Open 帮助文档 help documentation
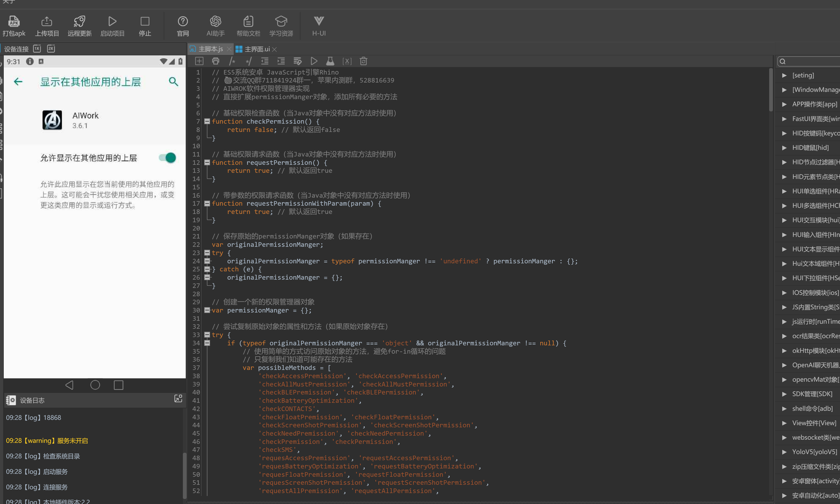The height and width of the screenshot is (504, 840). tap(248, 21)
